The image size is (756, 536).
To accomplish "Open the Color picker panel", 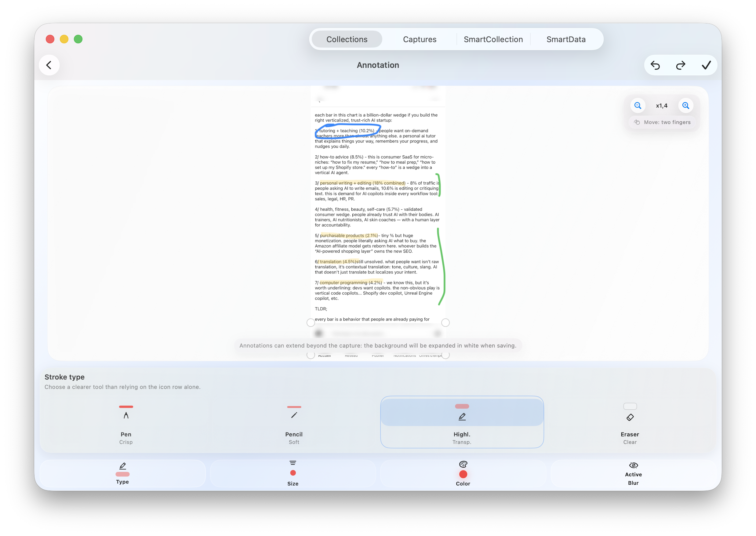I will (463, 474).
